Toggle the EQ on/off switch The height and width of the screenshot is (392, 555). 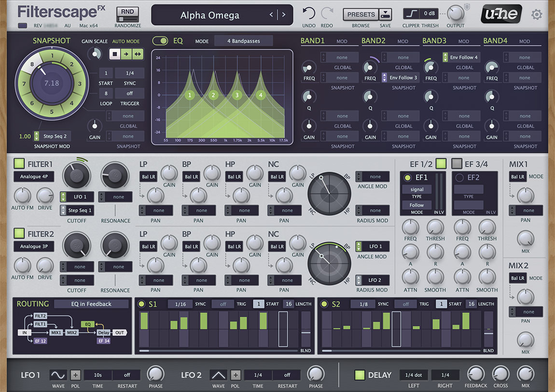coord(159,41)
